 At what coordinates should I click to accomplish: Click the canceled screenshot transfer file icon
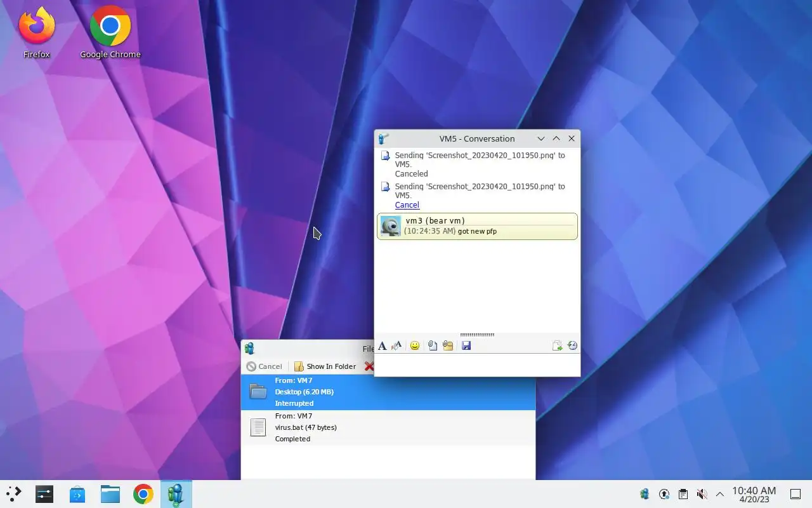pyautogui.click(x=384, y=156)
